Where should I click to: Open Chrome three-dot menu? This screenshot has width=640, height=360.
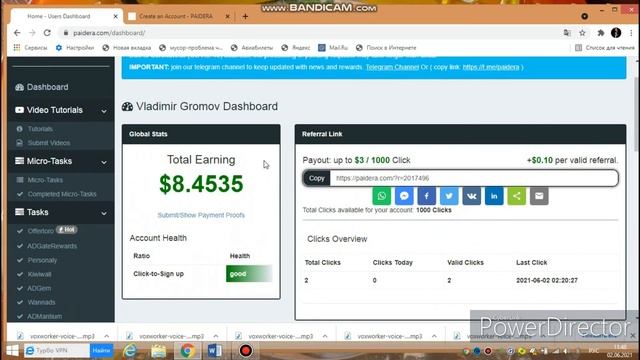631,33
